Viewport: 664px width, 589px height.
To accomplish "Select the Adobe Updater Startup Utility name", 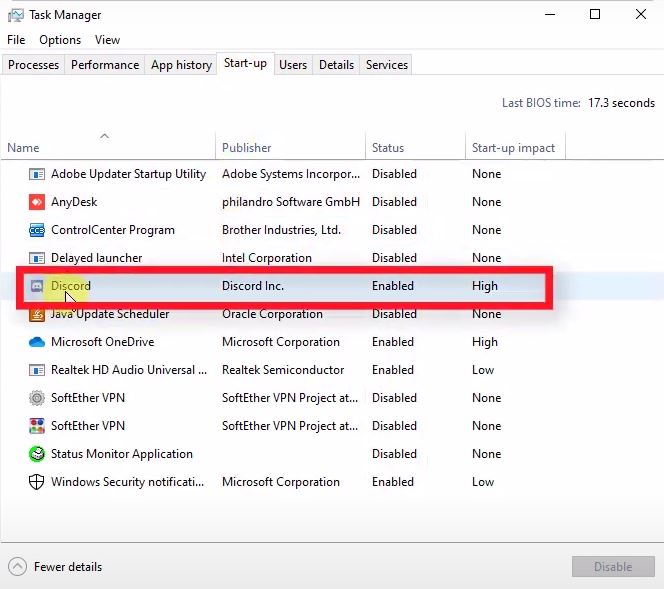I will tap(128, 174).
